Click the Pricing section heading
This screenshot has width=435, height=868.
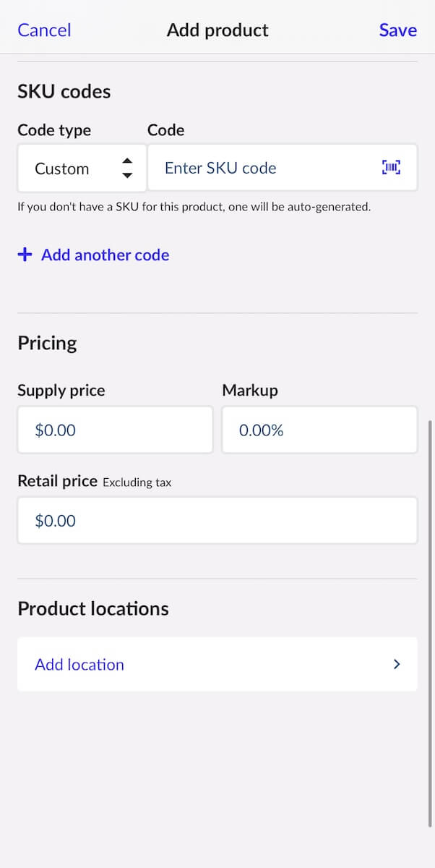point(47,343)
